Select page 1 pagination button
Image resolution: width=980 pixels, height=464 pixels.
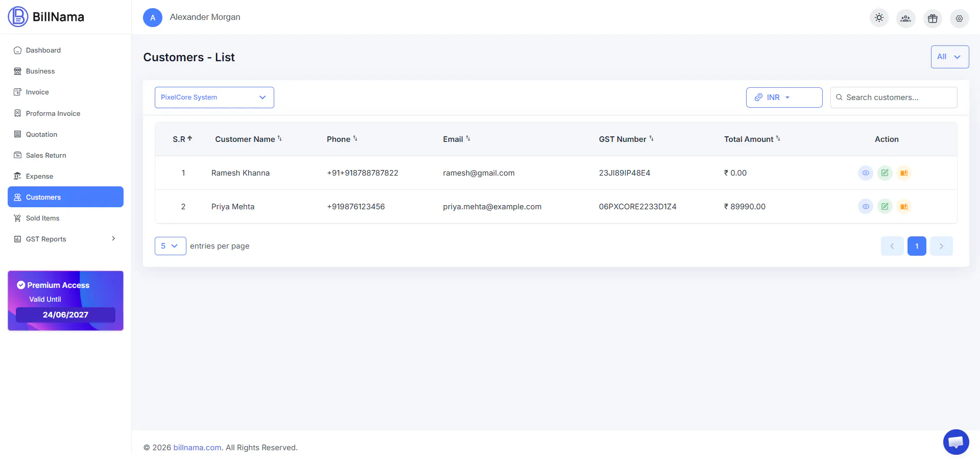tap(917, 246)
